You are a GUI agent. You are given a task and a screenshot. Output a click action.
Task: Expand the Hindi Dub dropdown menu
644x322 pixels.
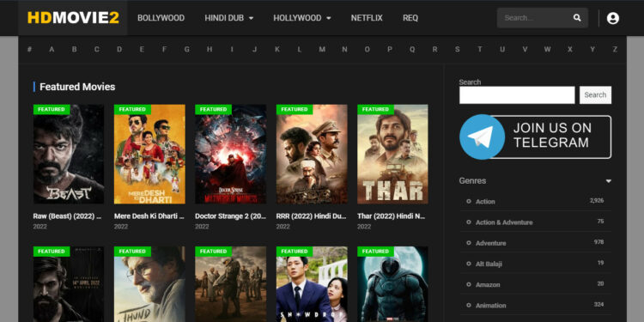(228, 18)
